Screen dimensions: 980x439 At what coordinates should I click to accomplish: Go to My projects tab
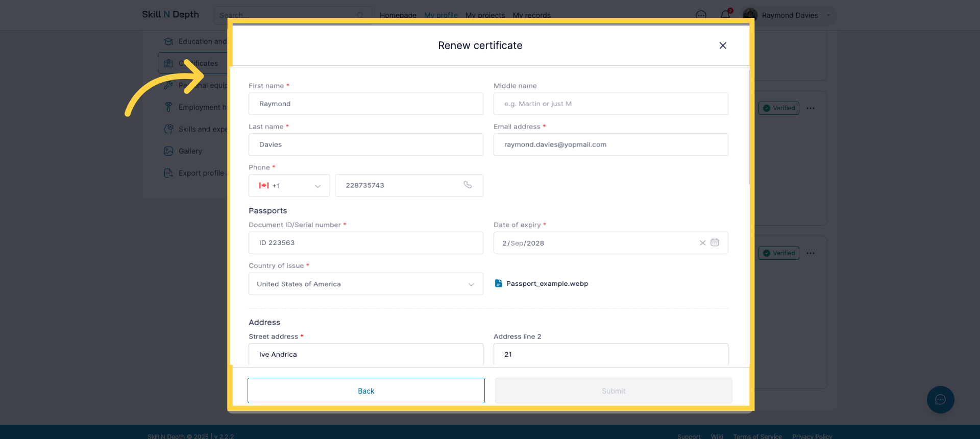tap(485, 15)
